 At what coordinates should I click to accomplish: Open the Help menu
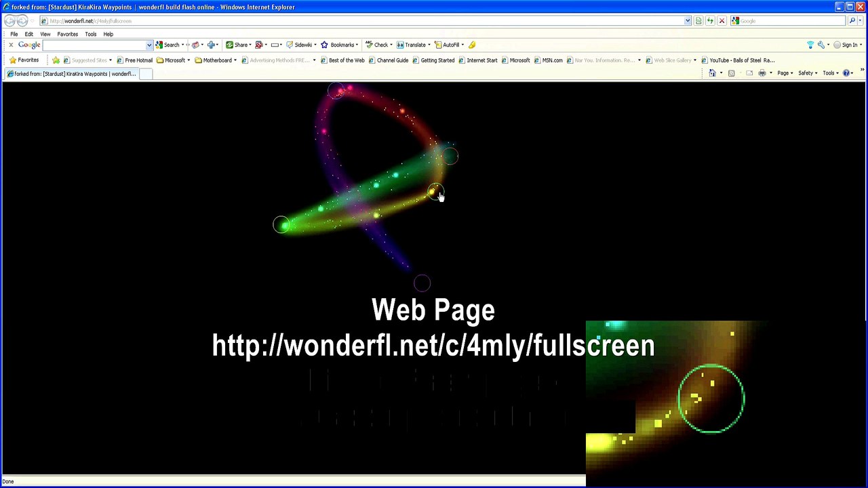click(x=108, y=34)
